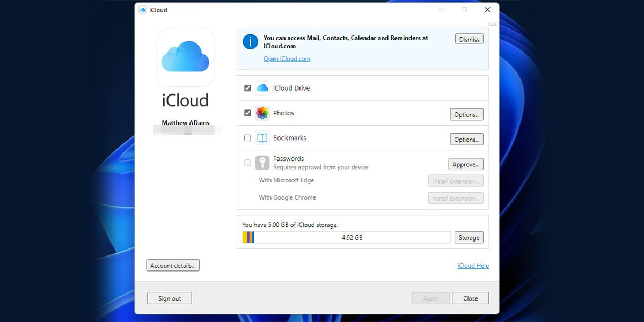This screenshot has width=644, height=322.
Task: Open Photos Options dialog
Action: tap(466, 114)
